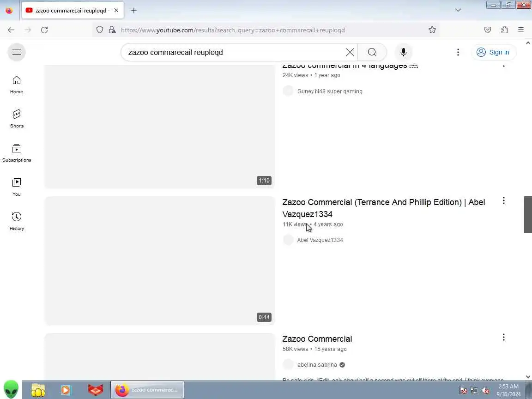Open the red fox taskbar icon
532x399 pixels.
click(95, 390)
